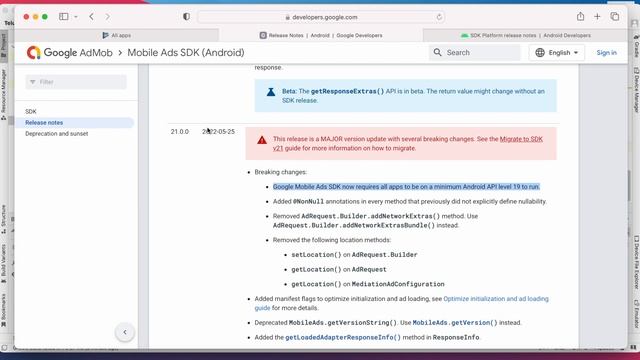Open Release notes in left navigation
This screenshot has width=640, height=360.
[44, 122]
